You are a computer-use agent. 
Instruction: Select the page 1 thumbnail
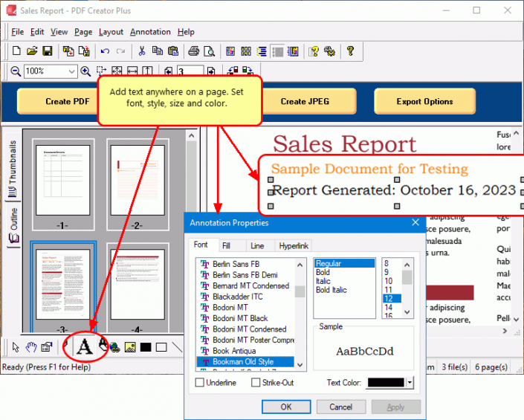pyautogui.click(x=63, y=181)
